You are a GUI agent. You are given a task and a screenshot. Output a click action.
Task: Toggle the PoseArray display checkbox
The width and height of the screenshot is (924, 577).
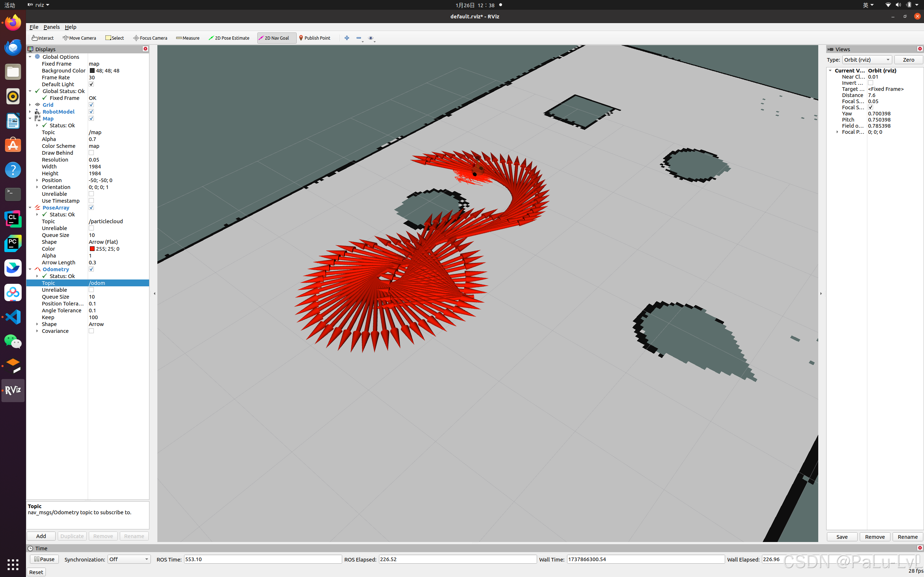point(91,208)
